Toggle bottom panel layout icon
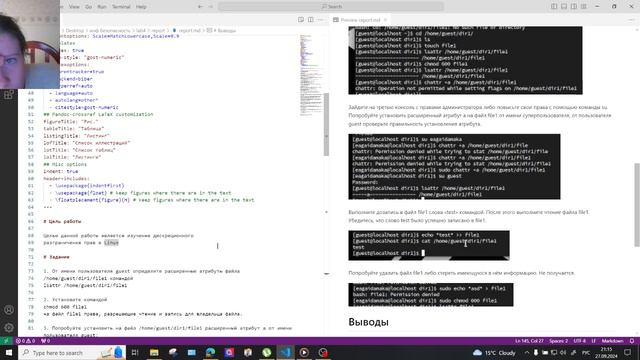Screen dimensions: 640x360 (x=564, y=7)
